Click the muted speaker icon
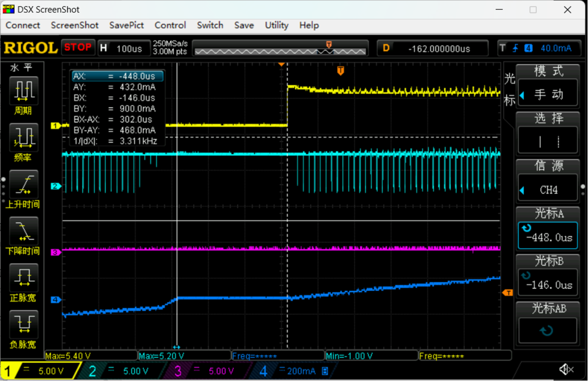 [566, 370]
